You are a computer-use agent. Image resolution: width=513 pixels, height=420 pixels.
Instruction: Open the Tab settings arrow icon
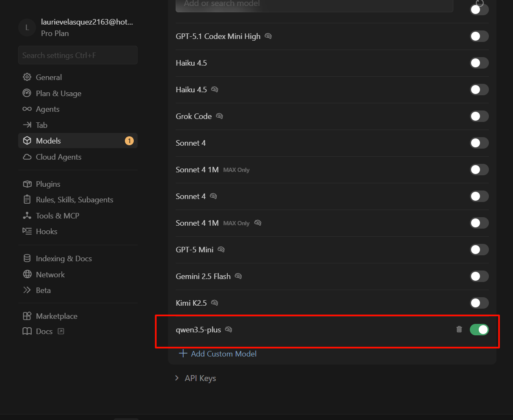[27, 125]
